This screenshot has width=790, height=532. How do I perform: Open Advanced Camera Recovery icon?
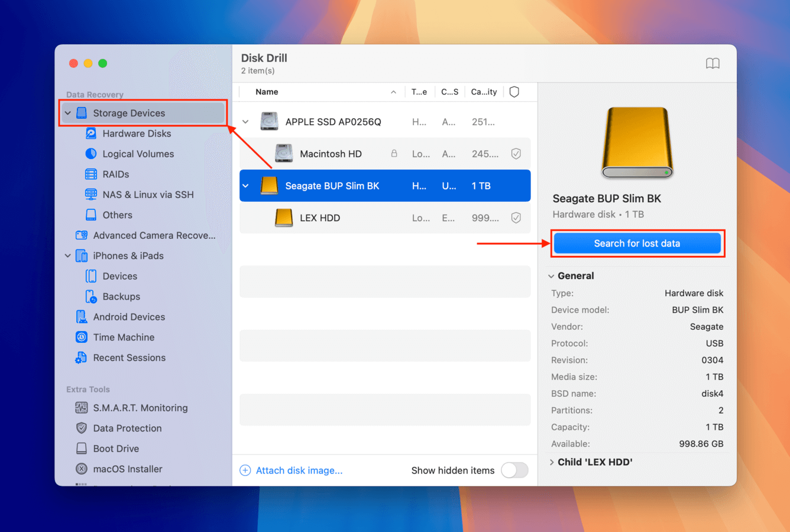[82, 235]
